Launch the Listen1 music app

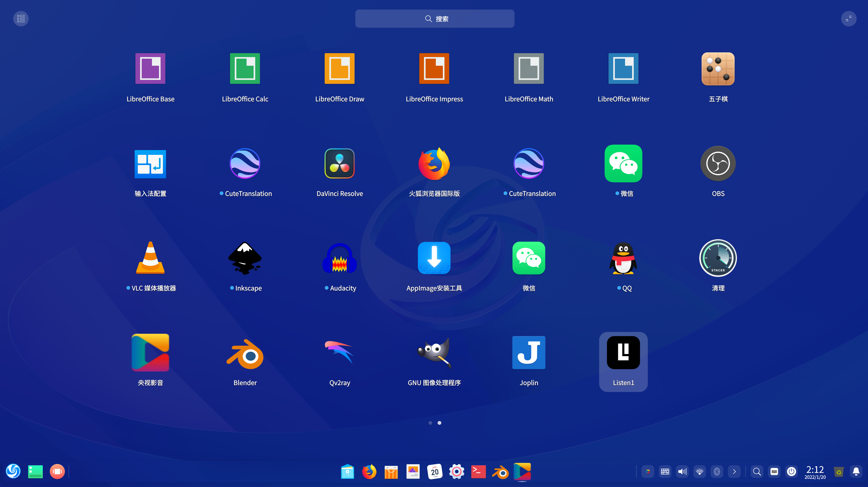(623, 353)
